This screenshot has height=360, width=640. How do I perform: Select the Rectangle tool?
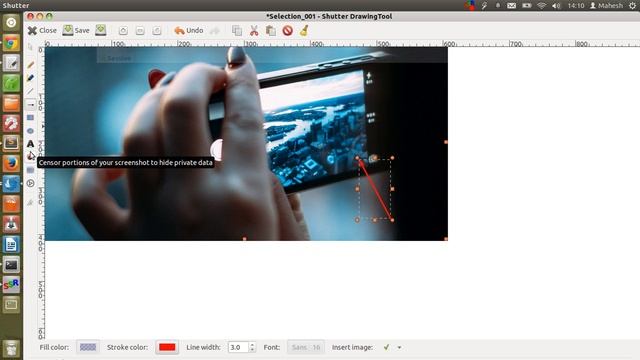point(31,118)
